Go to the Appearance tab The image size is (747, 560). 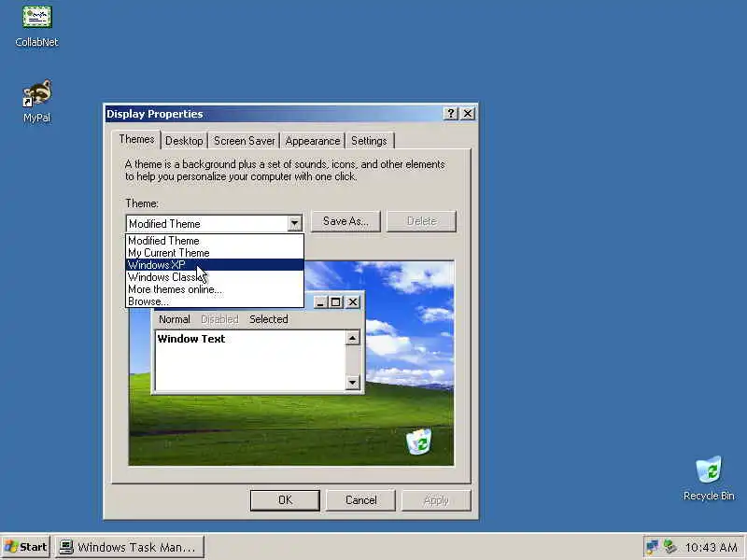[313, 141]
